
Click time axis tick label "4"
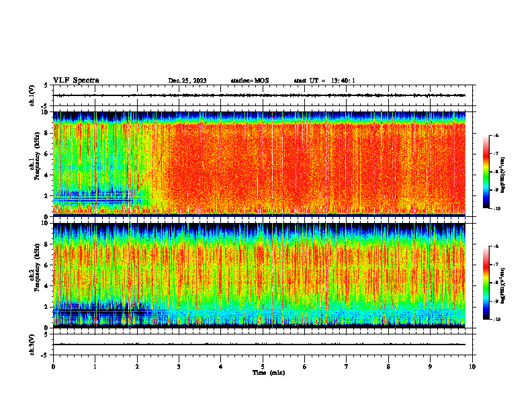(221, 367)
